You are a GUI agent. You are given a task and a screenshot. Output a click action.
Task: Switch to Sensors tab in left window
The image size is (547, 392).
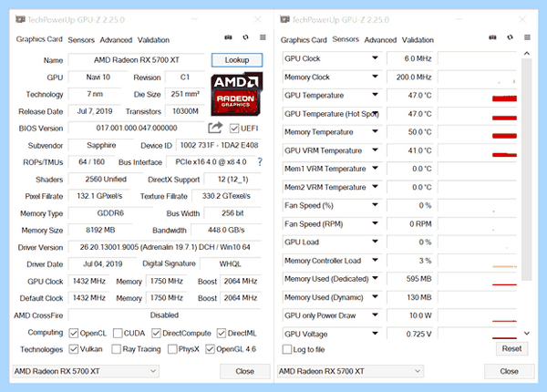[x=81, y=40]
